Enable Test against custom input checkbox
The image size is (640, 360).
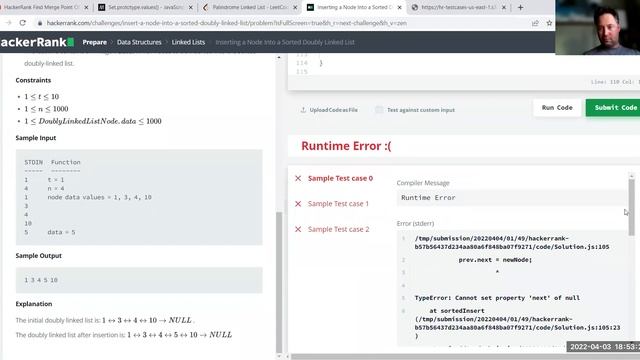coord(379,110)
